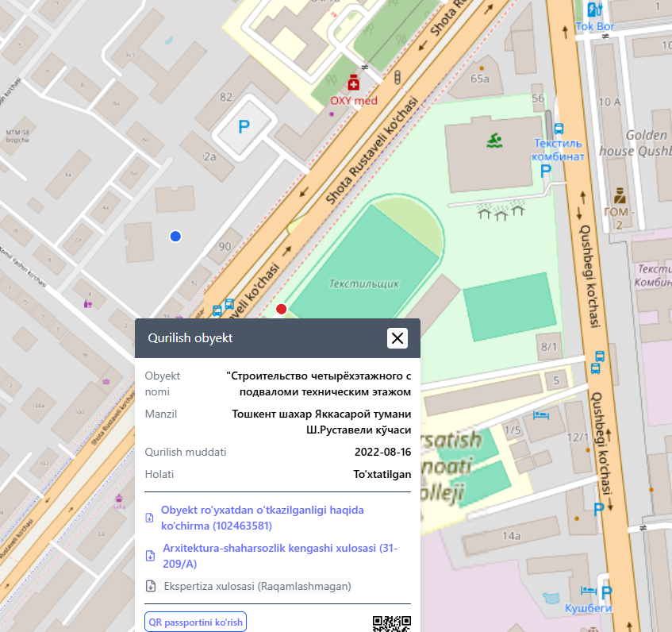Click the Текстиль комбинат bus stop icon
Image resolution: width=672 pixels, height=632 pixels.
point(559,129)
